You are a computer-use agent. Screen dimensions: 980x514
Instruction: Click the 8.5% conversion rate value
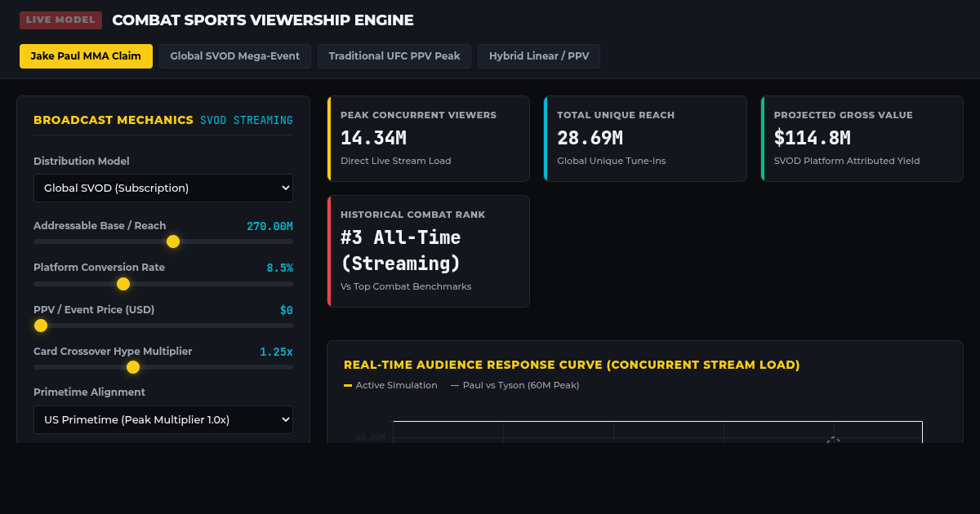click(279, 268)
